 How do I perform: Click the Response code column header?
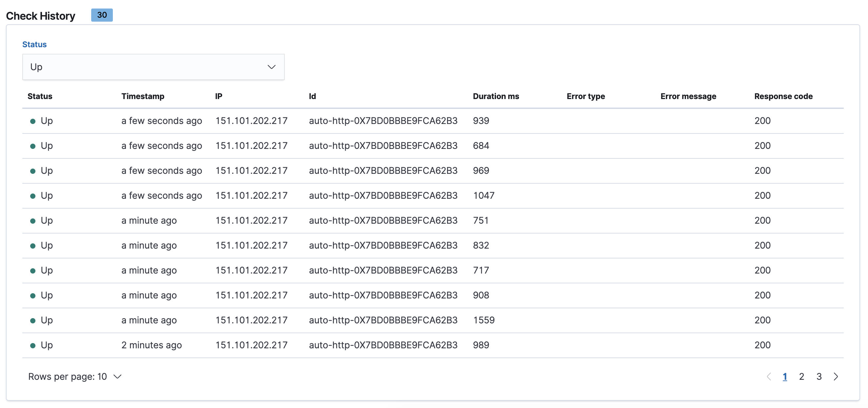tap(783, 96)
